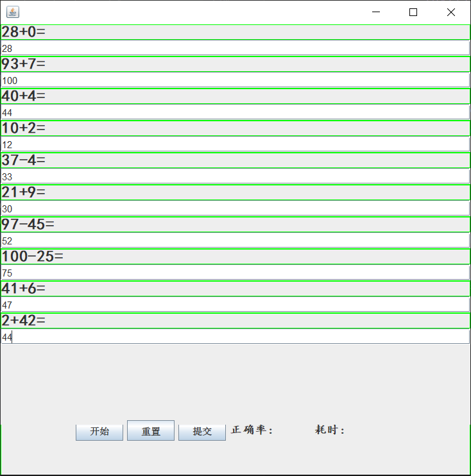Select the question label 41+6=

(235, 289)
